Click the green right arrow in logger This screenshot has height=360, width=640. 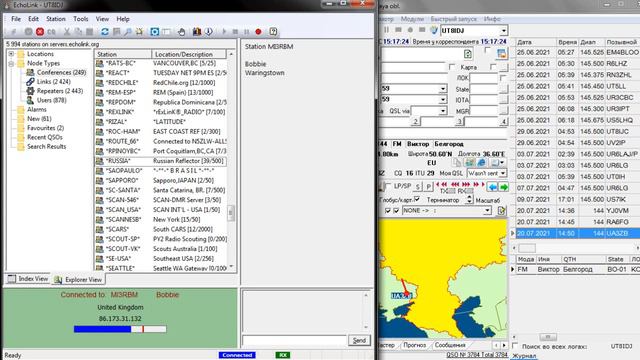(x=504, y=187)
